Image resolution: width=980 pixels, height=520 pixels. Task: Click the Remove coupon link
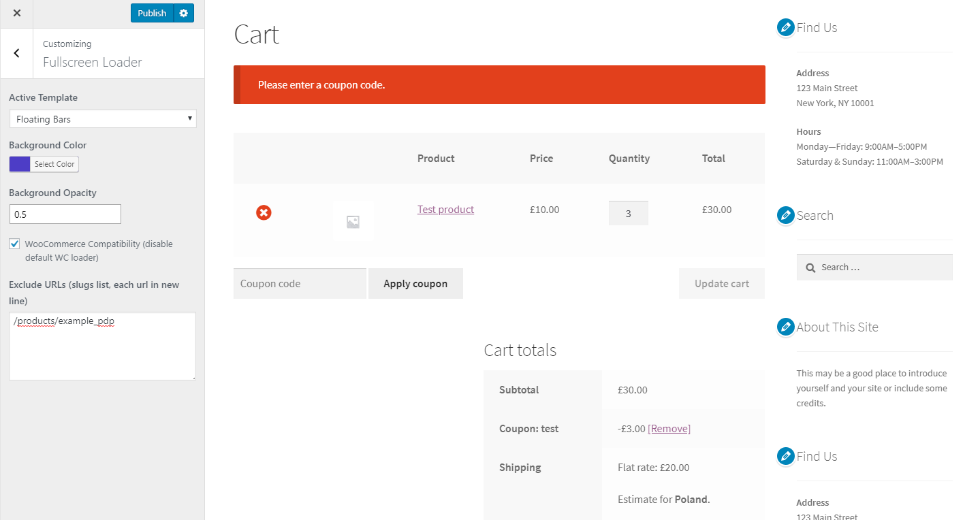(x=669, y=429)
